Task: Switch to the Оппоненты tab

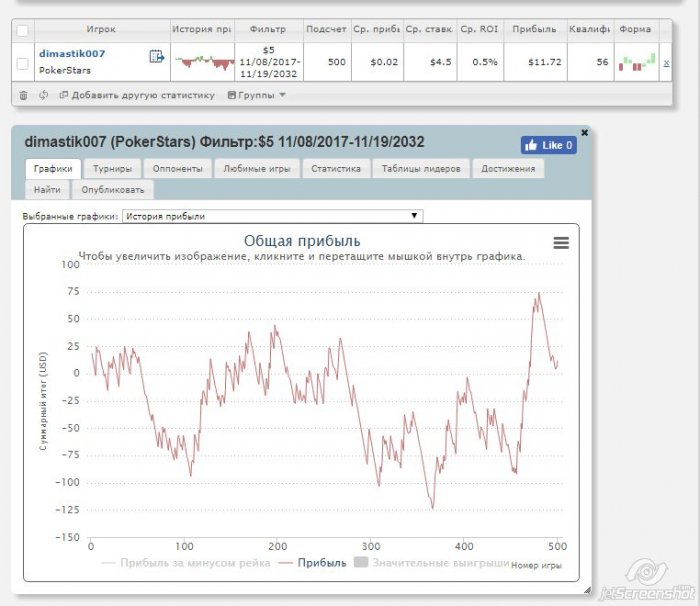Action: tap(178, 169)
